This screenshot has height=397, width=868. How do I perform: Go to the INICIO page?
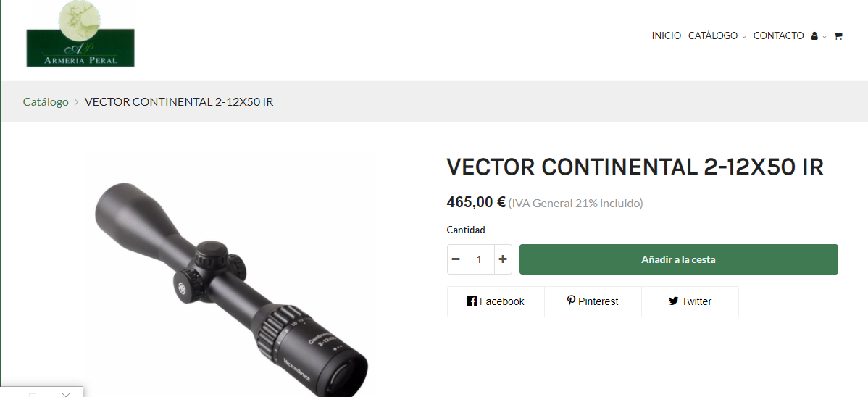(x=667, y=35)
